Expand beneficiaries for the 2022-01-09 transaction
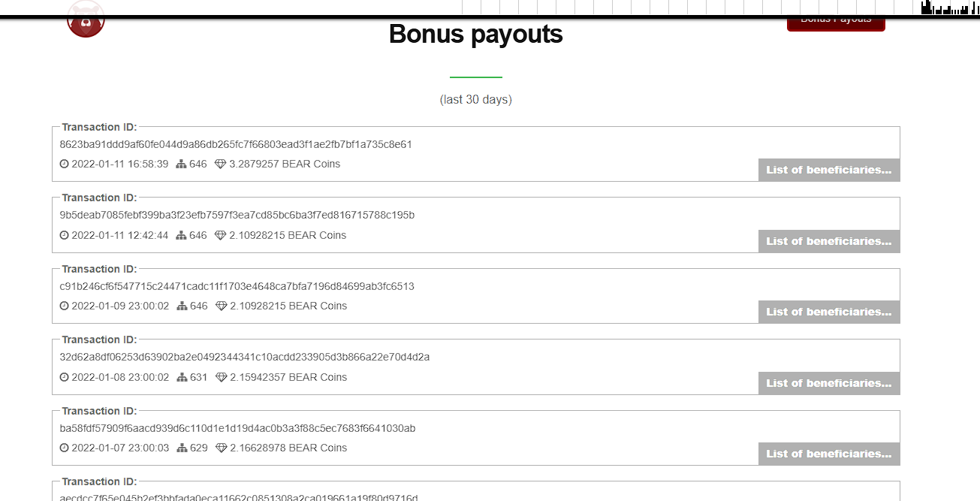 pos(828,312)
